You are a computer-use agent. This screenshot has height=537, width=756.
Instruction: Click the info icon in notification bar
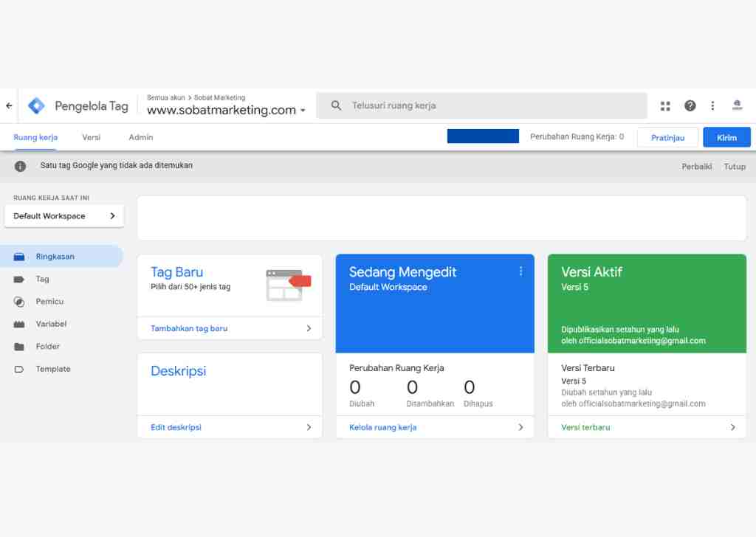(x=20, y=166)
